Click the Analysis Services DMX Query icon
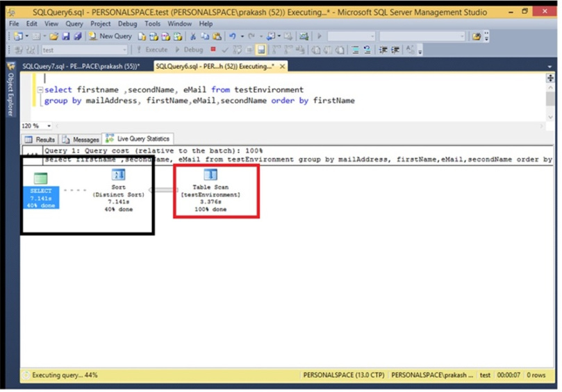562x392 pixels. 165,37
